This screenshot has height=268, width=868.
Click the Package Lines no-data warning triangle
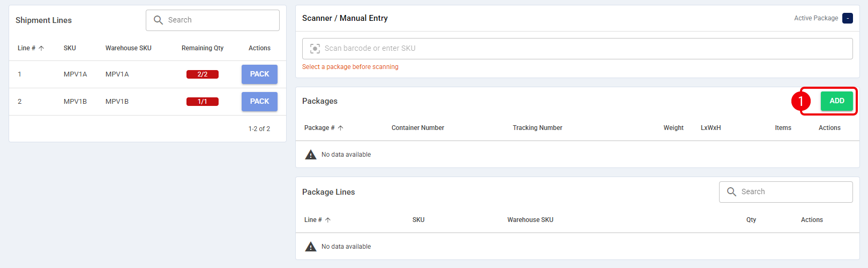(x=311, y=247)
